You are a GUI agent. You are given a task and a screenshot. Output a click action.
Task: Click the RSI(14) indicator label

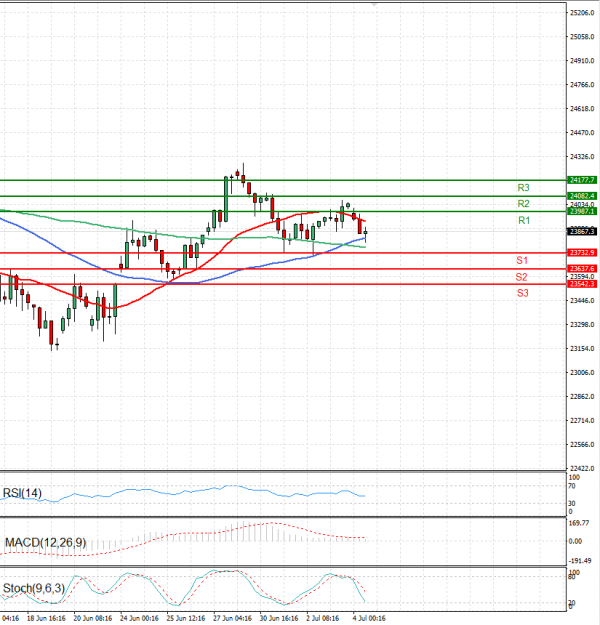coord(22,493)
